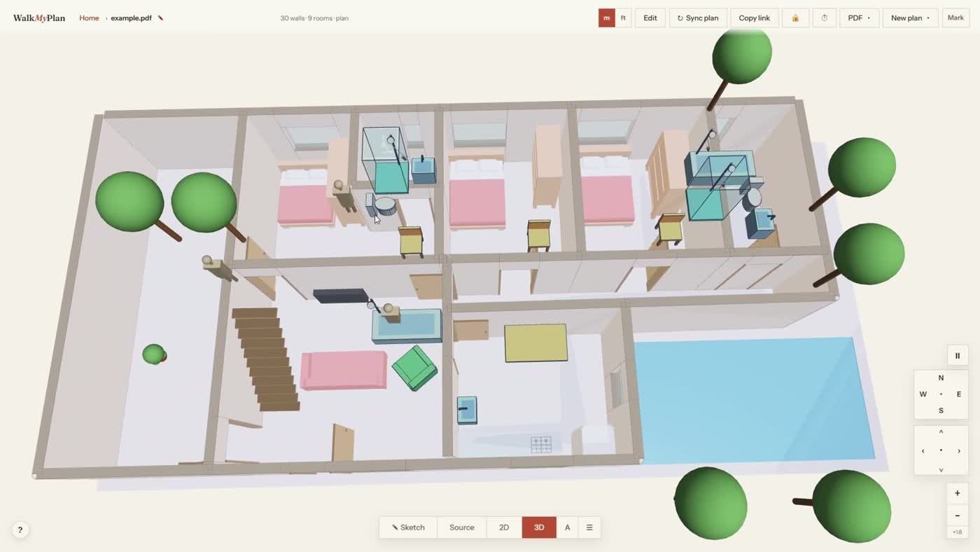Pan the camera right with the arrow
980x552 pixels.
click(959, 451)
